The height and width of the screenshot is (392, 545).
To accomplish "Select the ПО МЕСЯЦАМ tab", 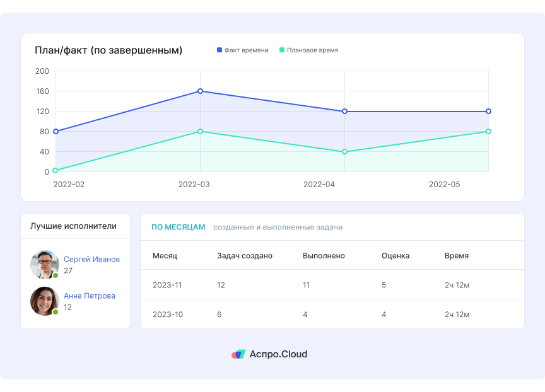I will pyautogui.click(x=178, y=227).
